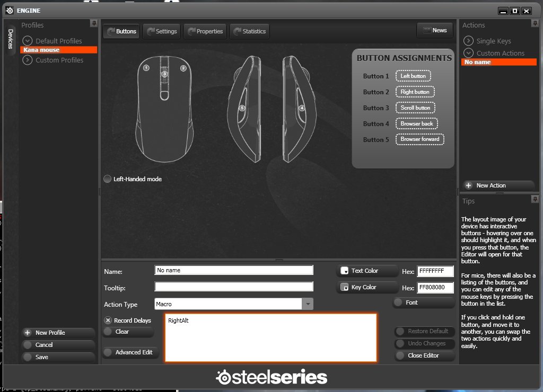Viewport: 543px width, 392px height.
Task: Click the Key Color hex field
Action: [435, 288]
